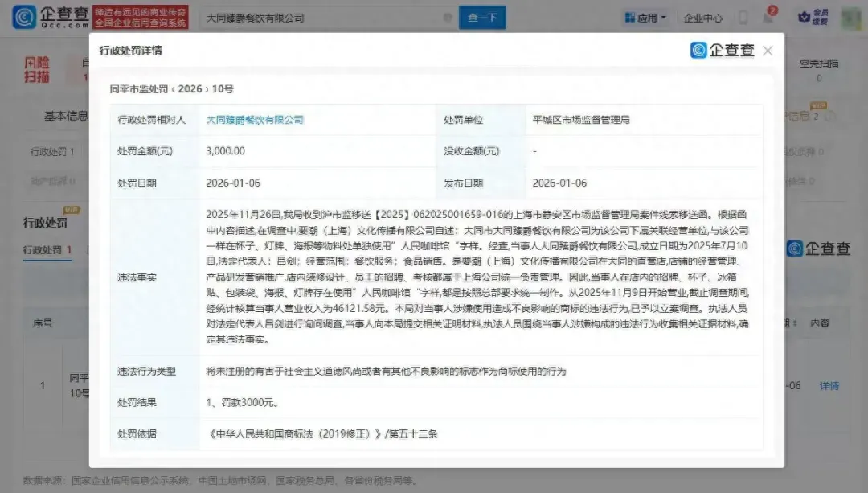Click 详情 link in table row
868x493 pixels.
(829, 386)
